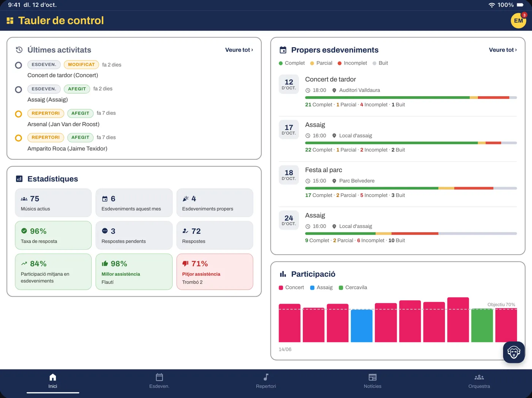Select the orange circle marker for Amparito Roca

(x=18, y=138)
